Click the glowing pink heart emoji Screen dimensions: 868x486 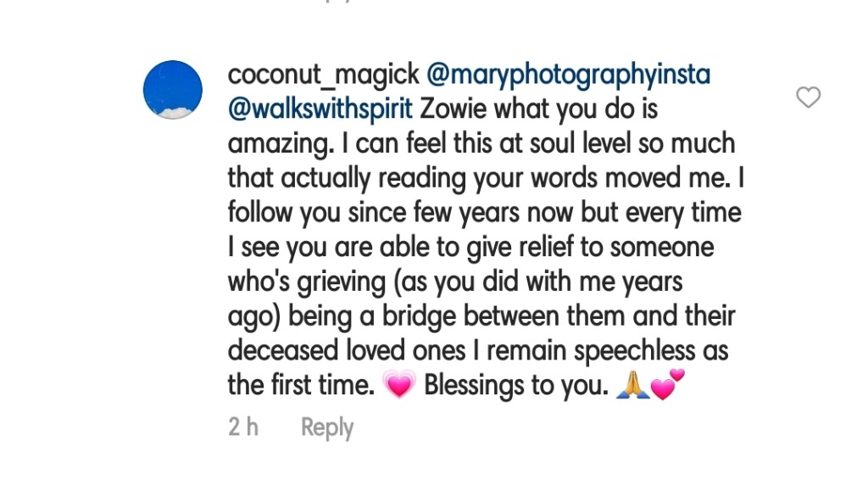pos(398,387)
